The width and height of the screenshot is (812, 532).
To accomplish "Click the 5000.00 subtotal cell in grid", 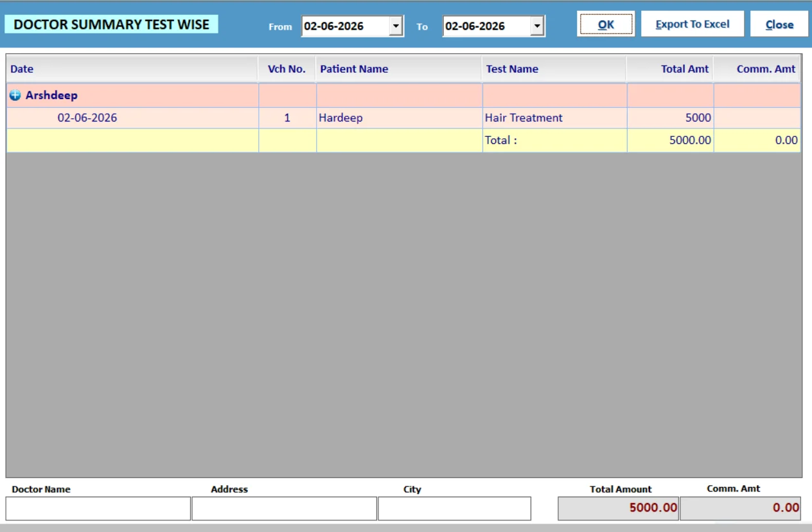I will click(x=670, y=140).
